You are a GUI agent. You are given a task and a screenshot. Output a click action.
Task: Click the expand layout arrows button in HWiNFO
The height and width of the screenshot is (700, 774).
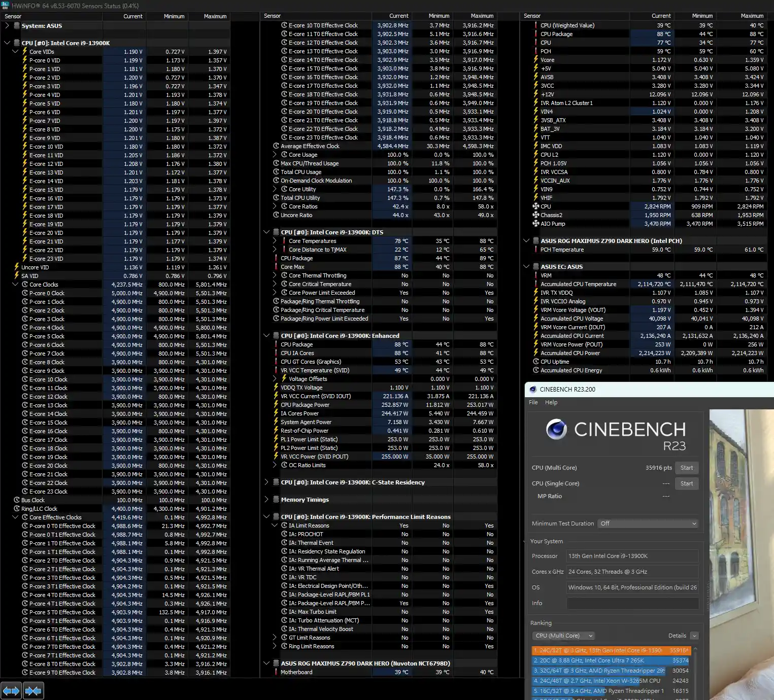pyautogui.click(x=11, y=690)
